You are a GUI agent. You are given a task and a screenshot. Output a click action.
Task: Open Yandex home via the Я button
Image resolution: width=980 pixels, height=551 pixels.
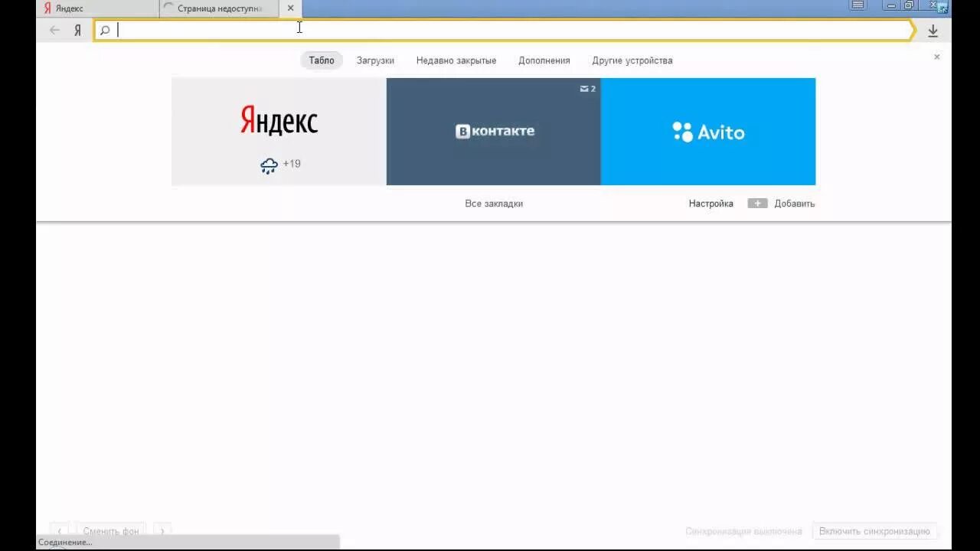tap(77, 31)
